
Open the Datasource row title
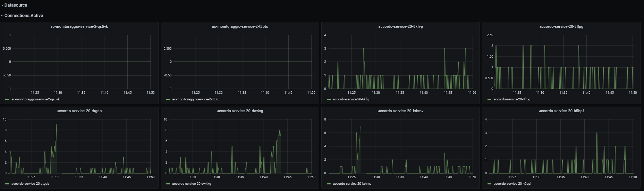pos(16,5)
